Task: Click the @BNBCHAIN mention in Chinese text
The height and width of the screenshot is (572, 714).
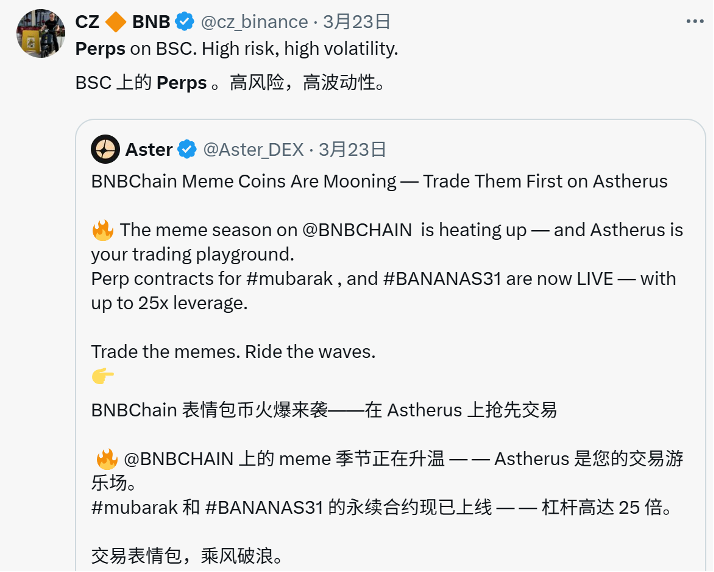Action: point(178,459)
